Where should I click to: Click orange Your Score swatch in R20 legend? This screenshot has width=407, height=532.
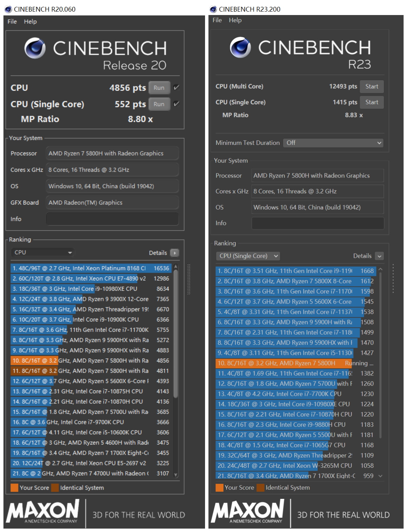tap(14, 488)
